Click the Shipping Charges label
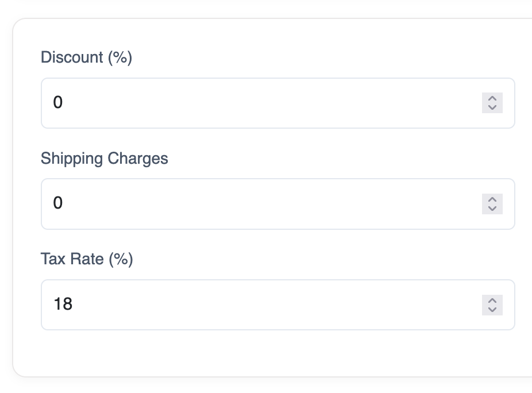Image resolution: width=532 pixels, height=393 pixels. point(104,159)
